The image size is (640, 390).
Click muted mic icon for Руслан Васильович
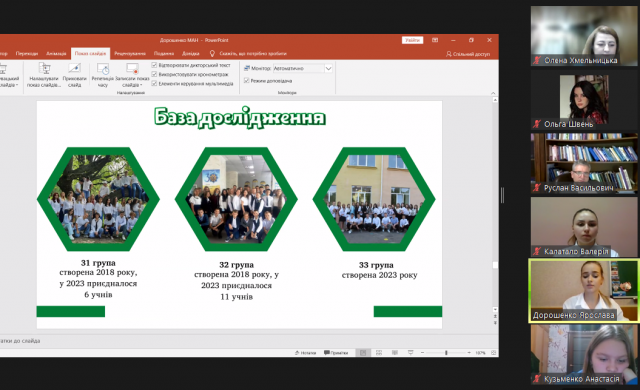click(x=537, y=188)
